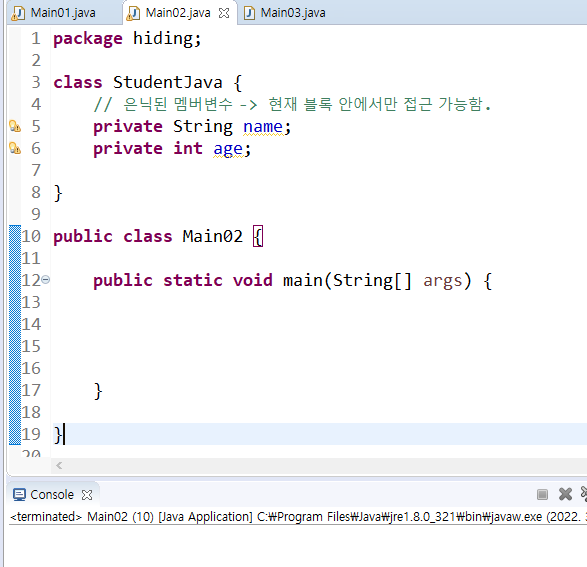
Task: Click Remove Launch X icon in Console
Action: [x=565, y=494]
